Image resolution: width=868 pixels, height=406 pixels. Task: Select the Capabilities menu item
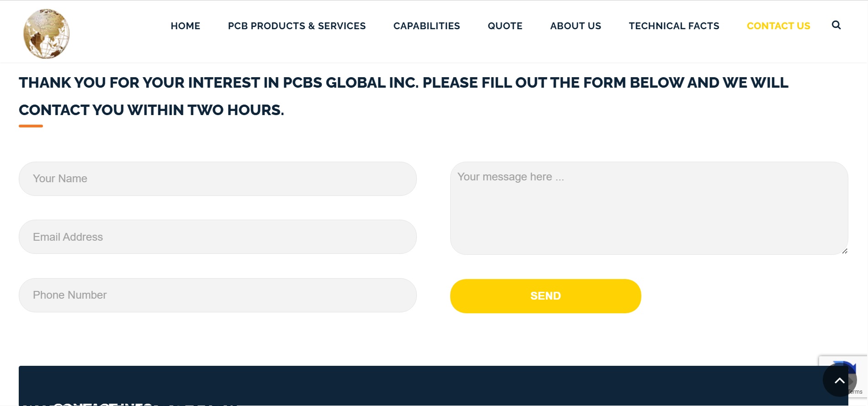coord(426,26)
